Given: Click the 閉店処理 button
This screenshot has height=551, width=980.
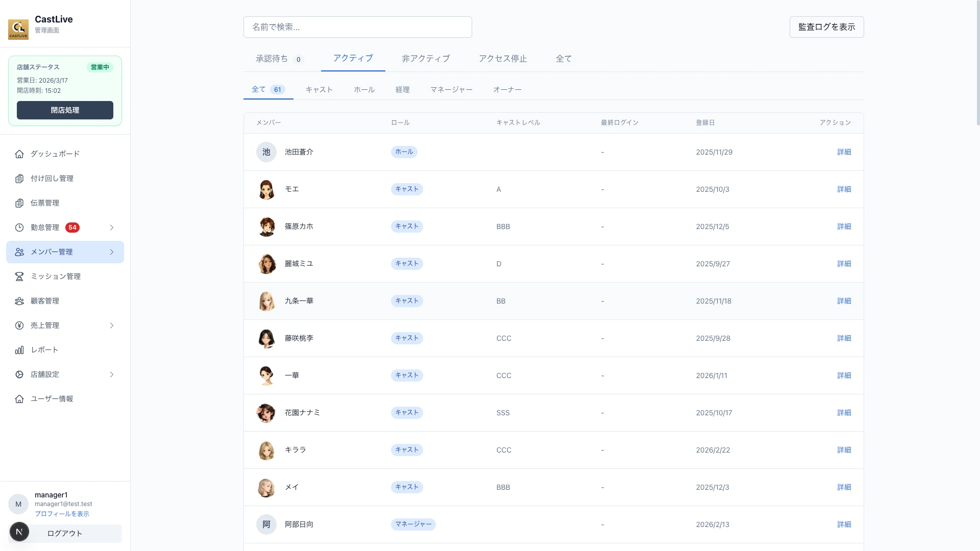Looking at the screenshot, I should point(64,110).
